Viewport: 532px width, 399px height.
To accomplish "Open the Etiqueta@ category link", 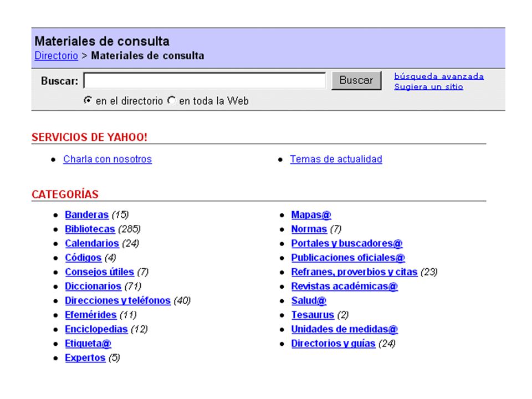I will pyautogui.click(x=88, y=344).
